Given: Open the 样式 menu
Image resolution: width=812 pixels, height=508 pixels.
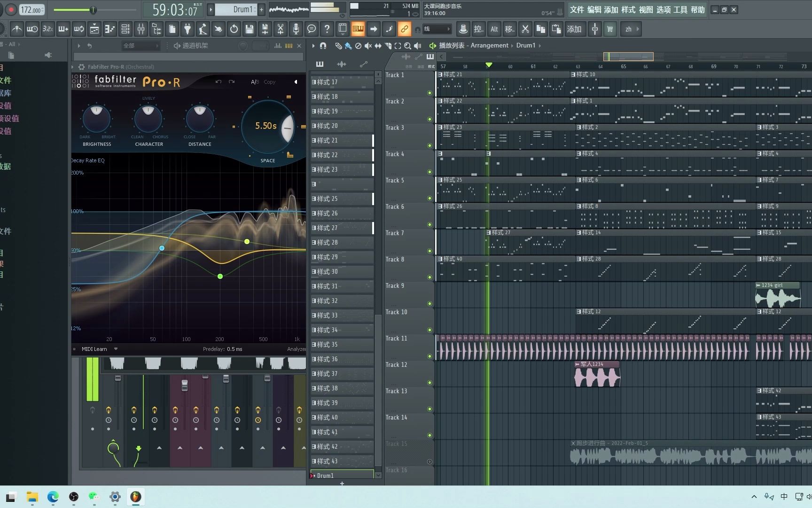Looking at the screenshot, I should pyautogui.click(x=628, y=9).
